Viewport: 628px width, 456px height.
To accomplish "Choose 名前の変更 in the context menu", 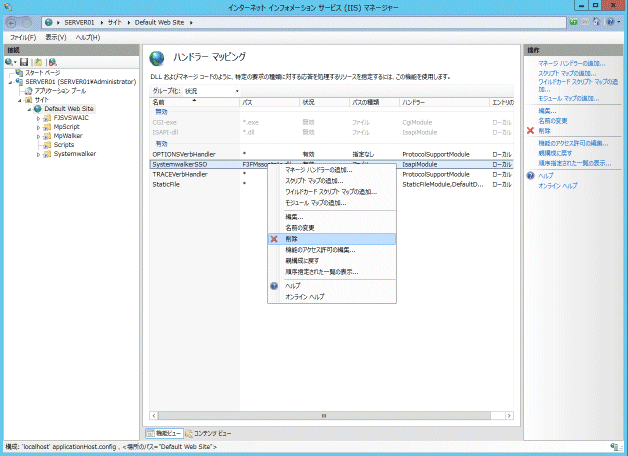I will (332, 228).
